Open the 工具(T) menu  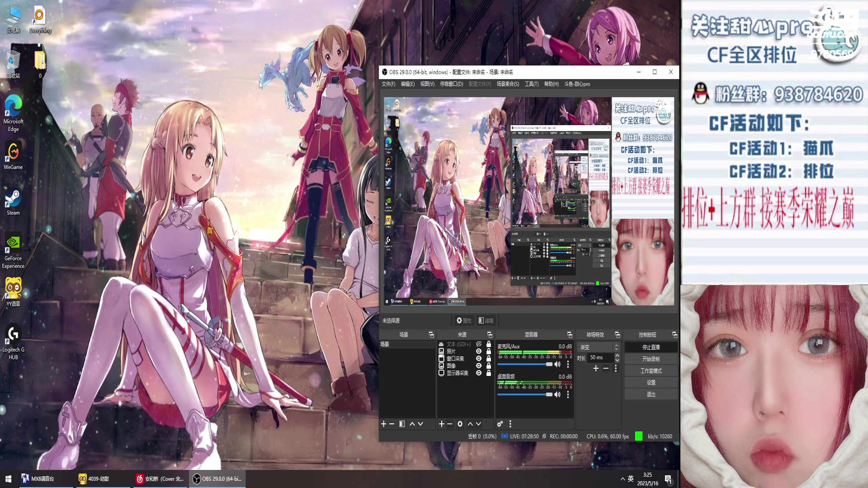[531, 84]
